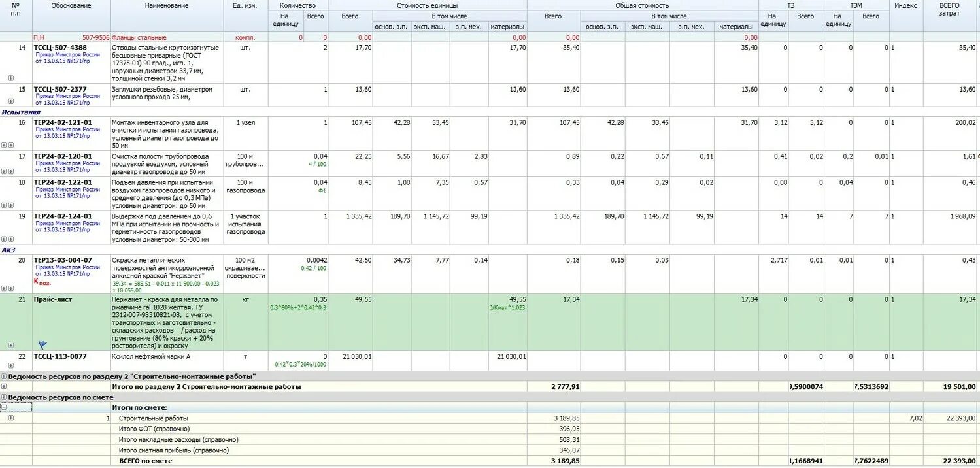This screenshot has width=980, height=468.
Task: Click the Общая стоимость column header
Action: click(643, 5)
